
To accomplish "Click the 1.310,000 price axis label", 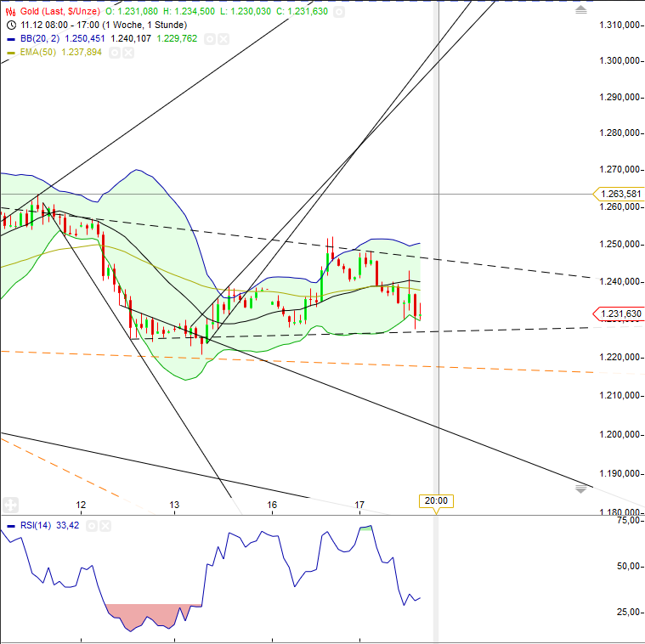I will pos(620,25).
